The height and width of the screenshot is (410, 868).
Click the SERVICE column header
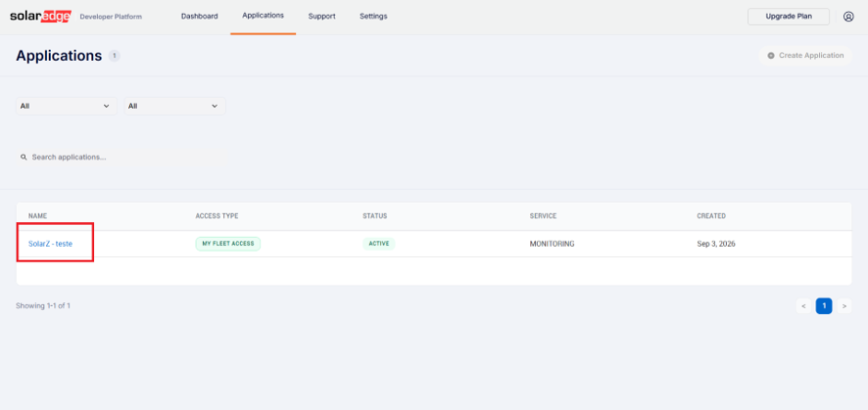(543, 216)
